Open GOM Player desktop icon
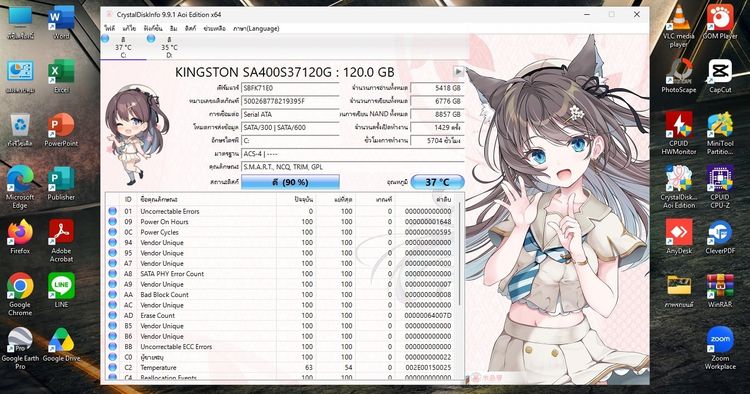Screen dimensions: 750x394 pos(720,22)
